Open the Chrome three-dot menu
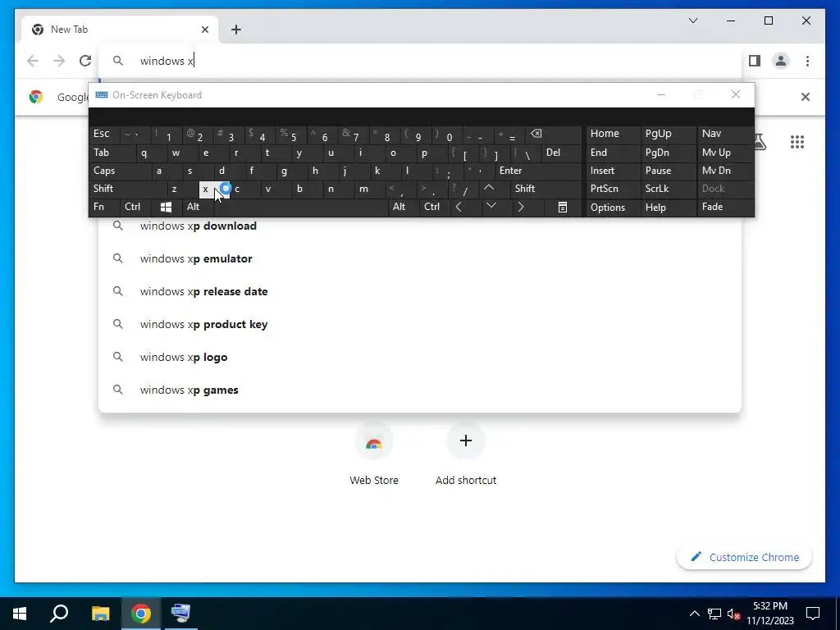The width and height of the screenshot is (840, 630). 807,61
